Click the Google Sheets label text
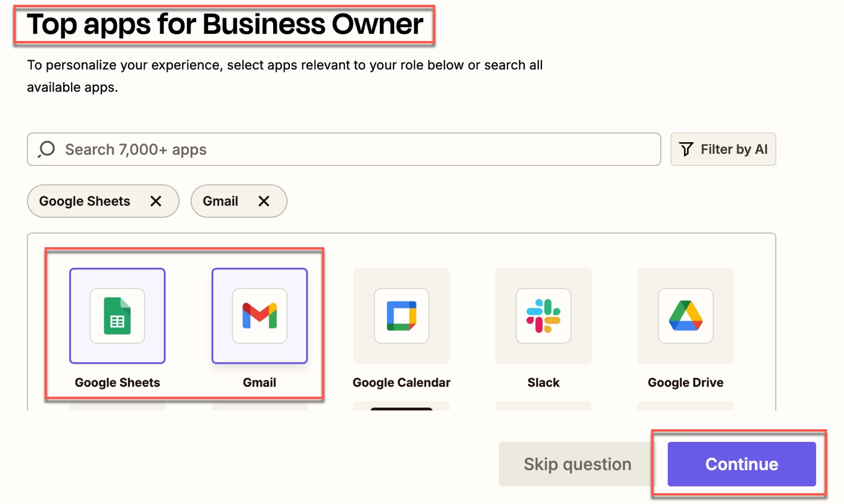This screenshot has height=504, width=844. click(118, 383)
